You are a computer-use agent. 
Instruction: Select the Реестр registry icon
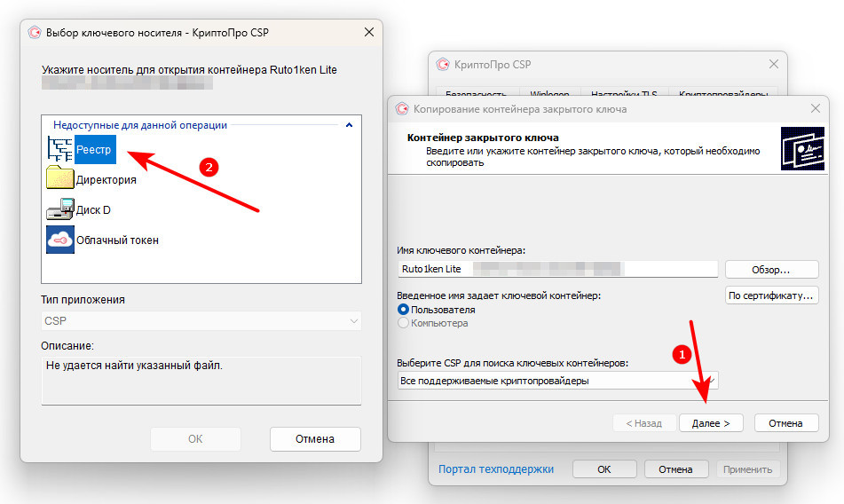click(x=60, y=150)
